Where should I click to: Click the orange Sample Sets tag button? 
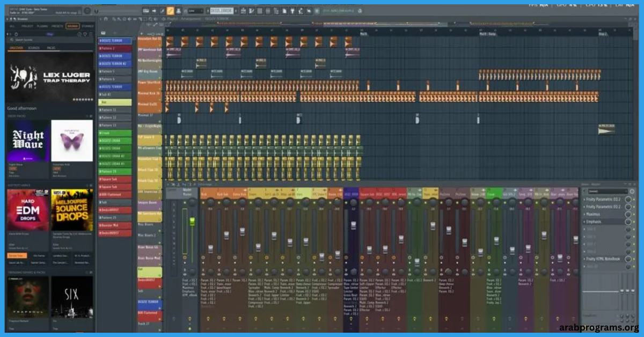(16, 255)
